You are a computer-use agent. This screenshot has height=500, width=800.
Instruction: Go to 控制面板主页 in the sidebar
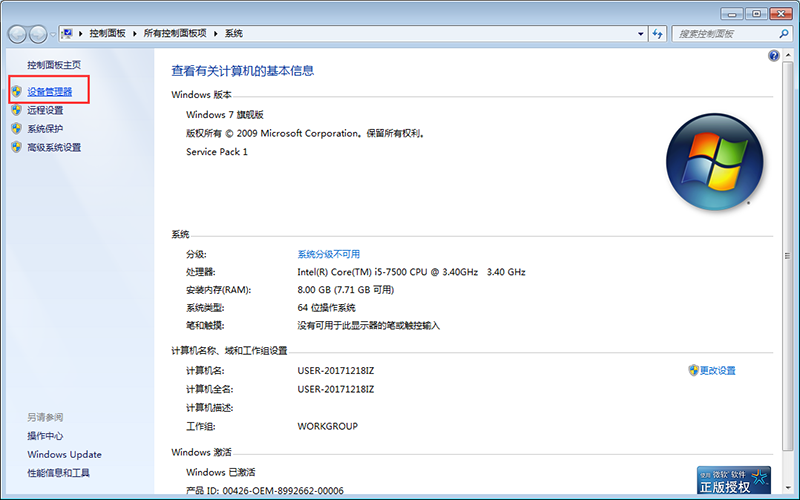(54, 65)
